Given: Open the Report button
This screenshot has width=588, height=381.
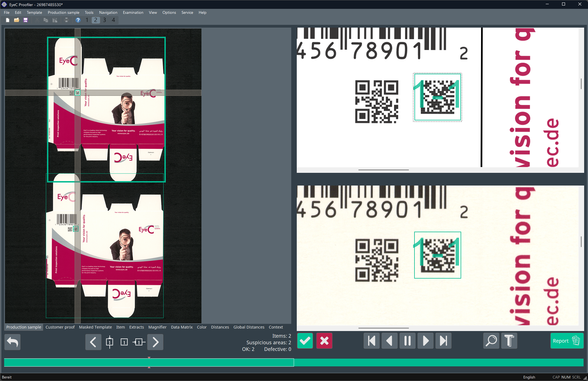Looking at the screenshot, I should pos(567,341).
